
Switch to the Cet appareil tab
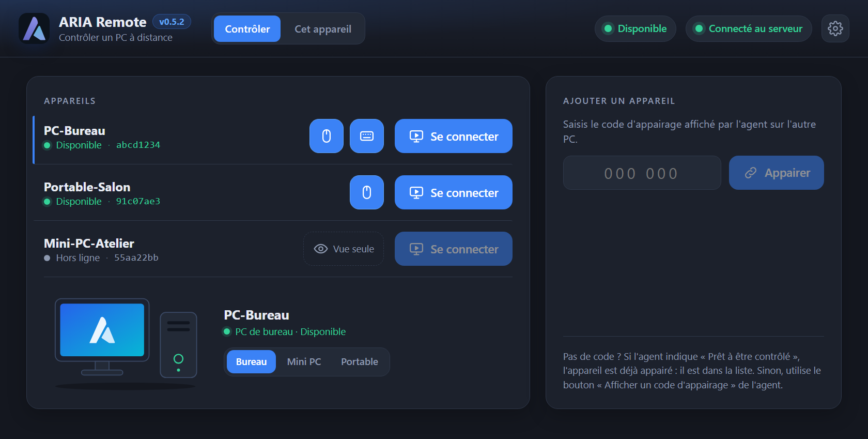click(323, 29)
